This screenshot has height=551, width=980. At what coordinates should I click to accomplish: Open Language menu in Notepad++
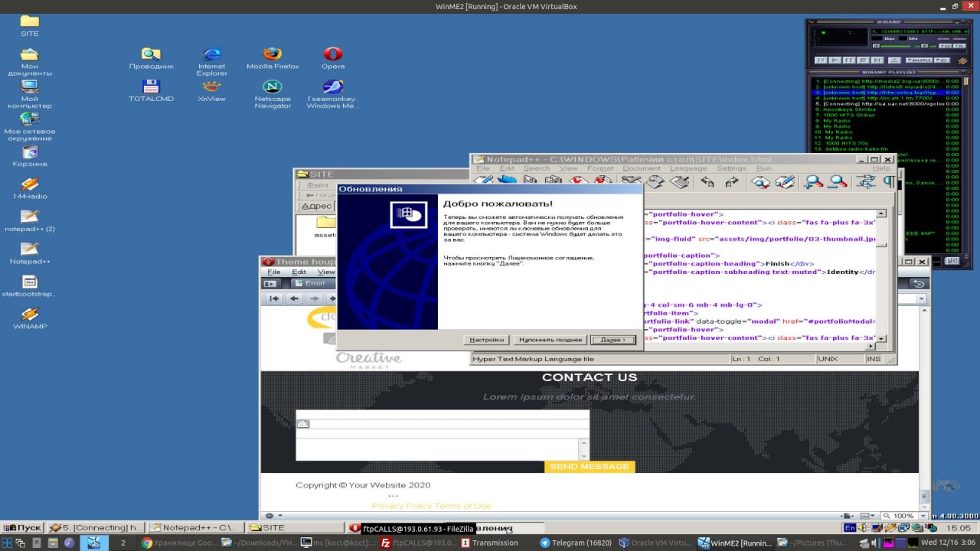(688, 168)
